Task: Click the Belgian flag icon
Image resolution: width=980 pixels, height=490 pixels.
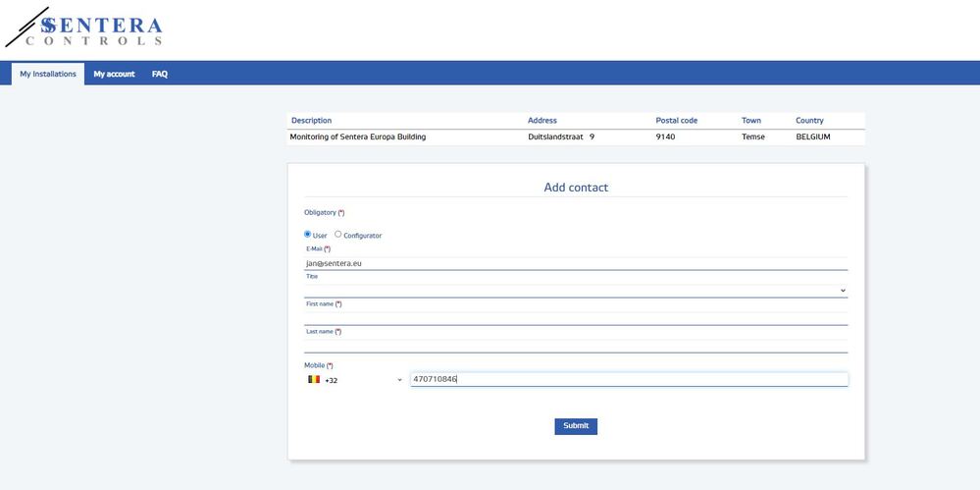Action: coord(314,379)
